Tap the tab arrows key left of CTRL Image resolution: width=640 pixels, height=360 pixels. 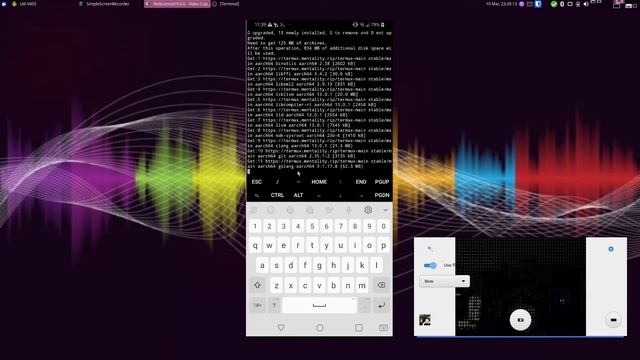point(257,196)
